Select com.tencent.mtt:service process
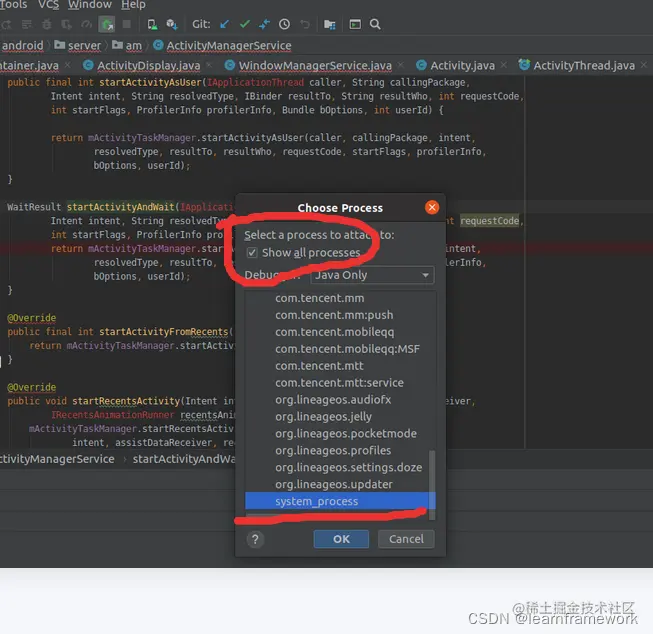The height and width of the screenshot is (634, 653). point(339,383)
